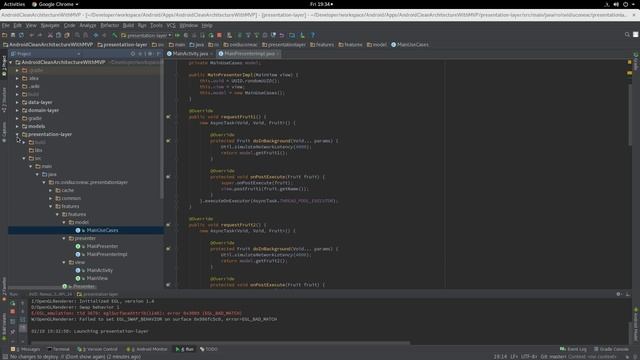Click the Run console horizontal scrollbar

click(220, 343)
